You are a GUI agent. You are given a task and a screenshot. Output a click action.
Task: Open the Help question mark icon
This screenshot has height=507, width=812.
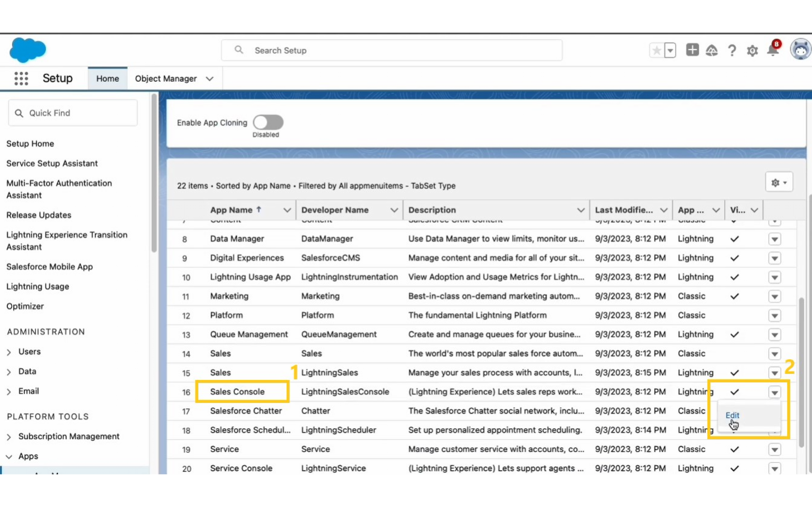(x=732, y=51)
